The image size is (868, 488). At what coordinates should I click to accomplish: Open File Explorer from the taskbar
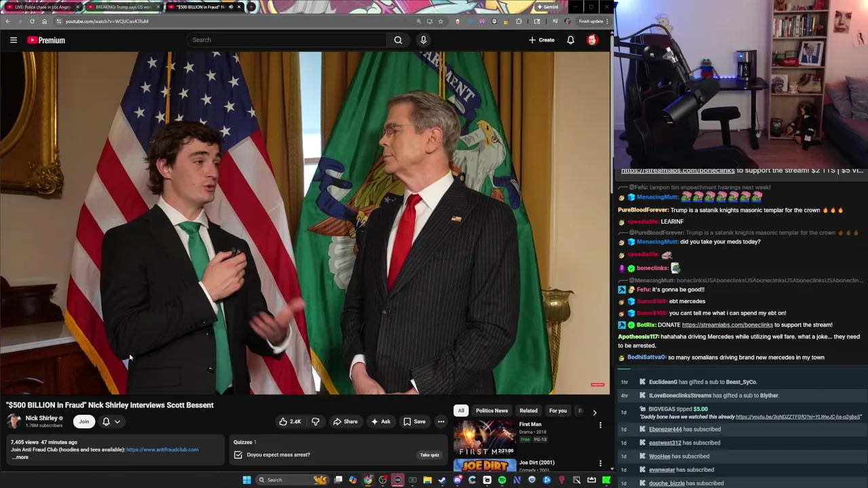(x=427, y=480)
